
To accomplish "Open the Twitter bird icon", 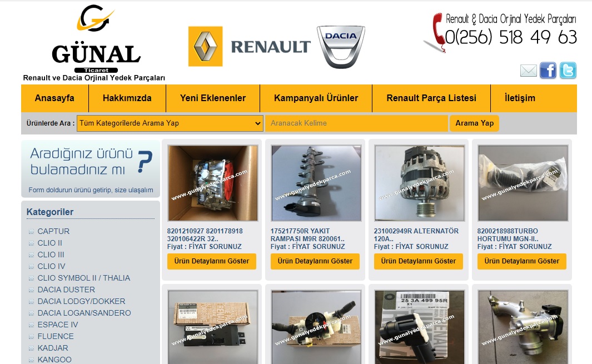I will coord(568,71).
